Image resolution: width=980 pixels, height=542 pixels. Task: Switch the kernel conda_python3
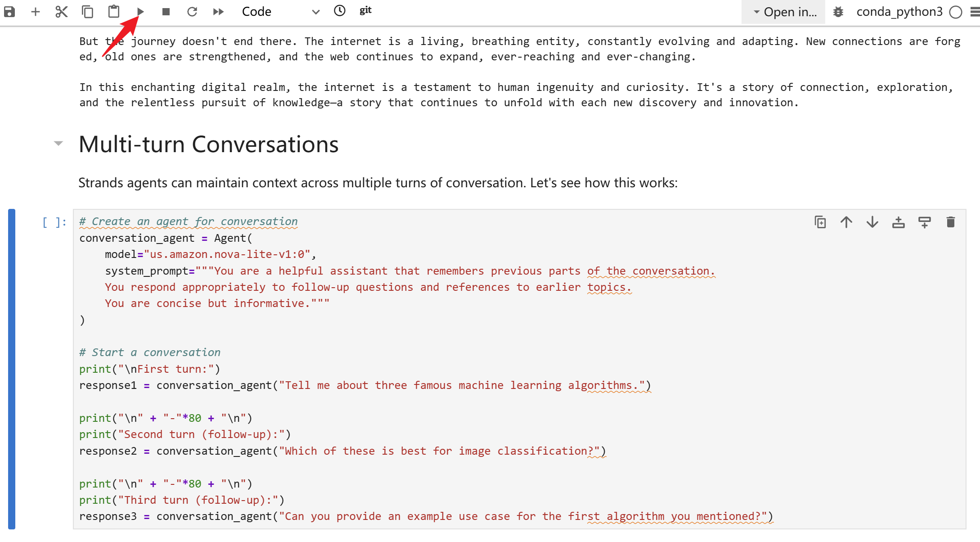899,12
